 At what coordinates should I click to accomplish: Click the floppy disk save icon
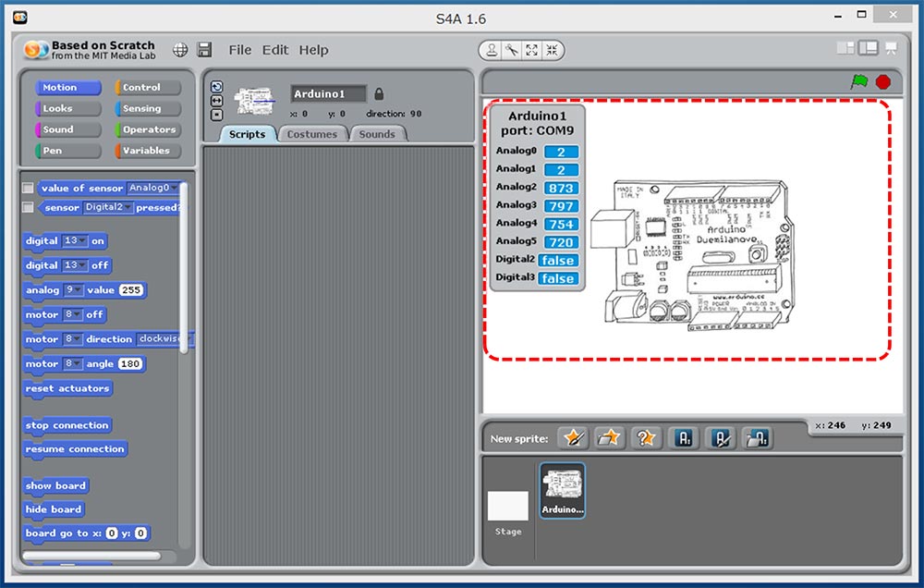click(x=204, y=50)
